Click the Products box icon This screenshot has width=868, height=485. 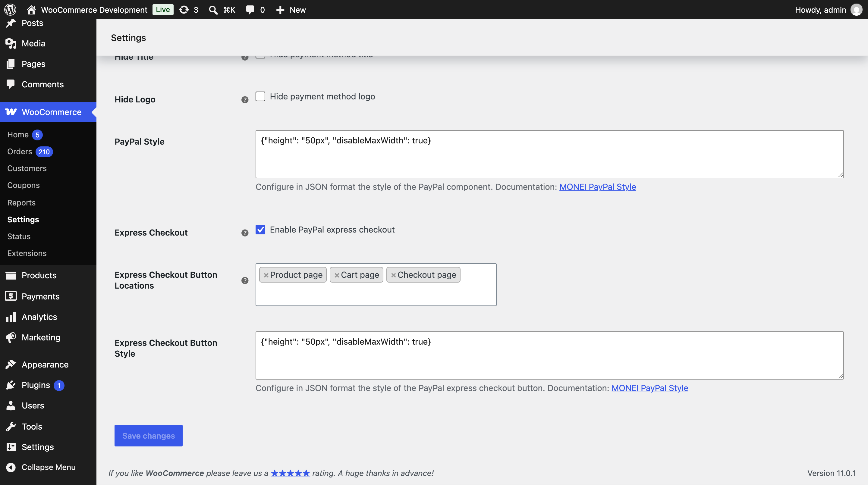11,275
